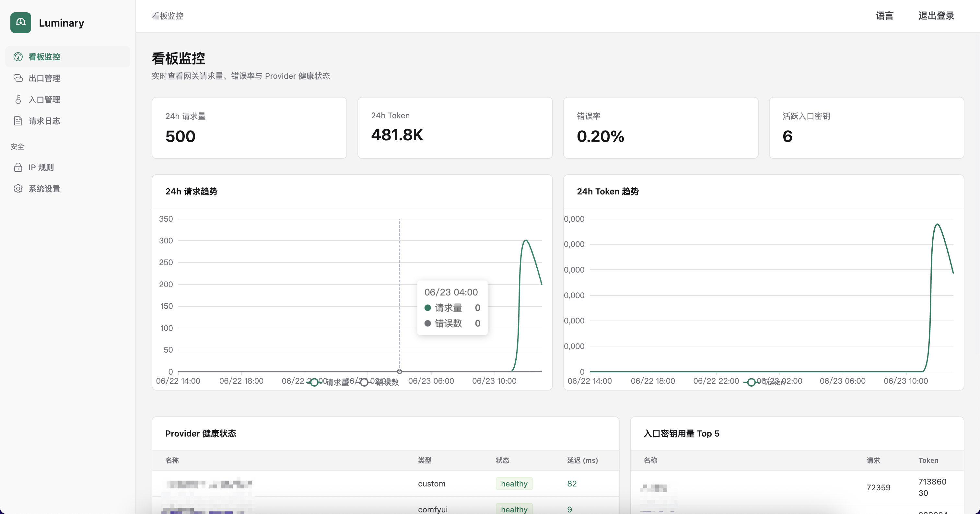Click the 安全 section label in sidebar
Image resolution: width=980 pixels, height=514 pixels.
(x=17, y=146)
